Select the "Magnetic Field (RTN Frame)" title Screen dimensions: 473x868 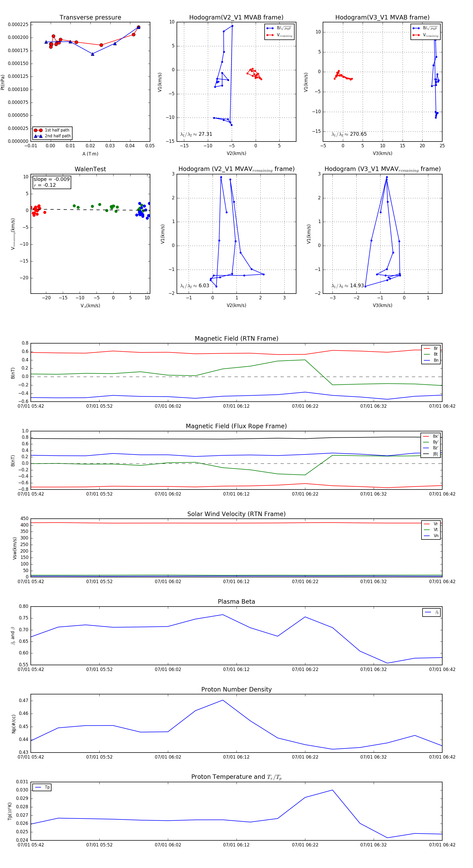coord(236,338)
